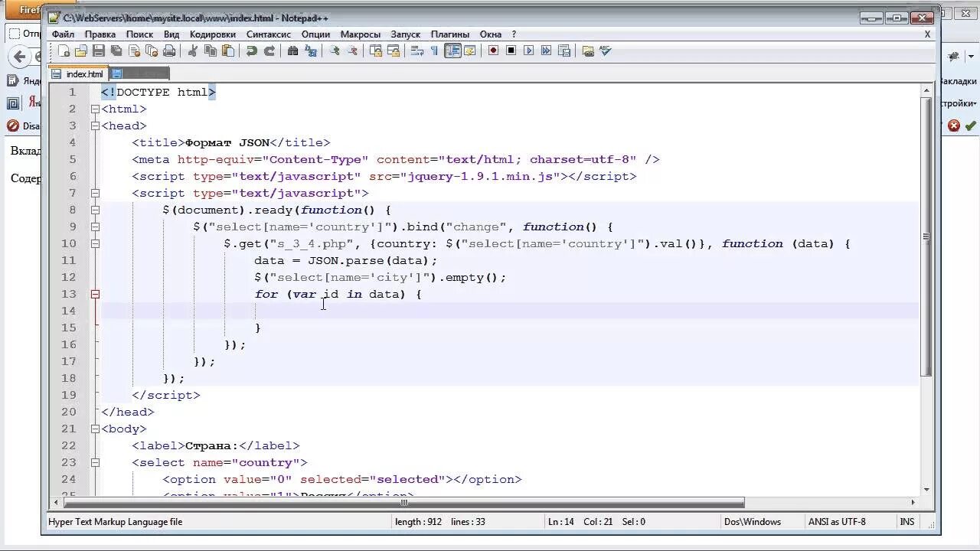Fold the script block at line 7

coord(95,193)
